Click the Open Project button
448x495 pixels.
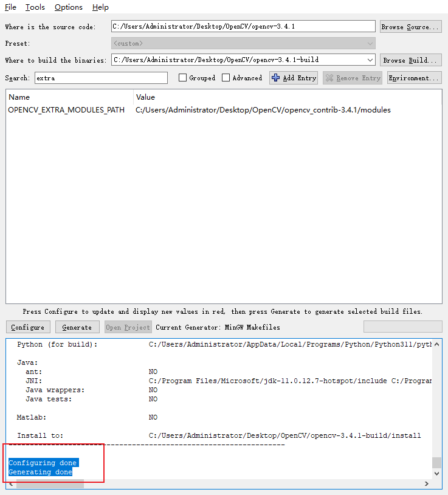tap(128, 327)
